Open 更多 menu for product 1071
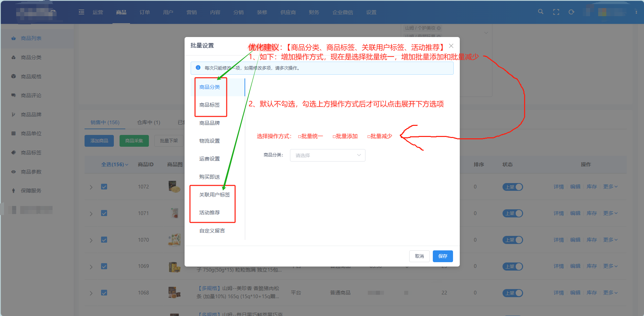 tap(610, 213)
